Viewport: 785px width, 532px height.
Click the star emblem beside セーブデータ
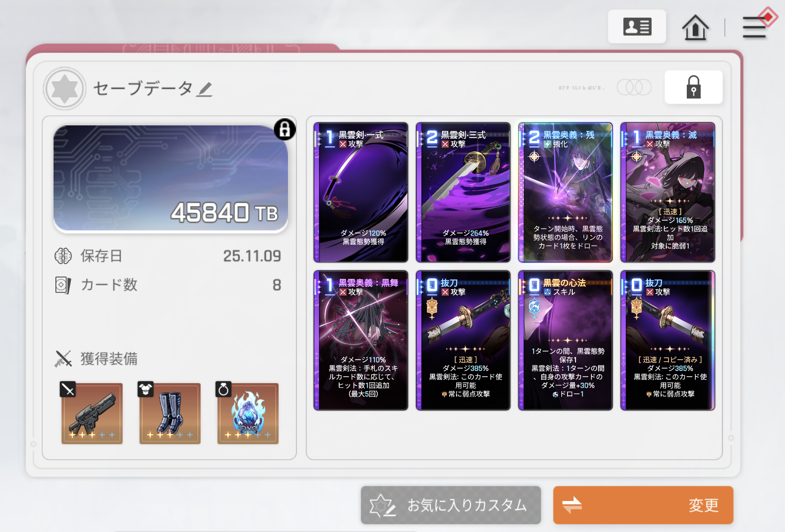pyautogui.click(x=64, y=89)
